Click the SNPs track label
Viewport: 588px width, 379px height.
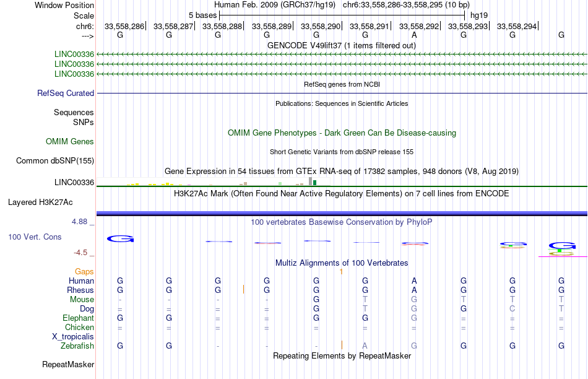coord(84,123)
